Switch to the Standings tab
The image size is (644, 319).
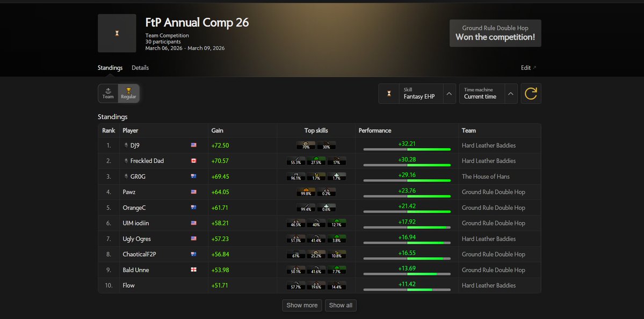[x=110, y=68]
